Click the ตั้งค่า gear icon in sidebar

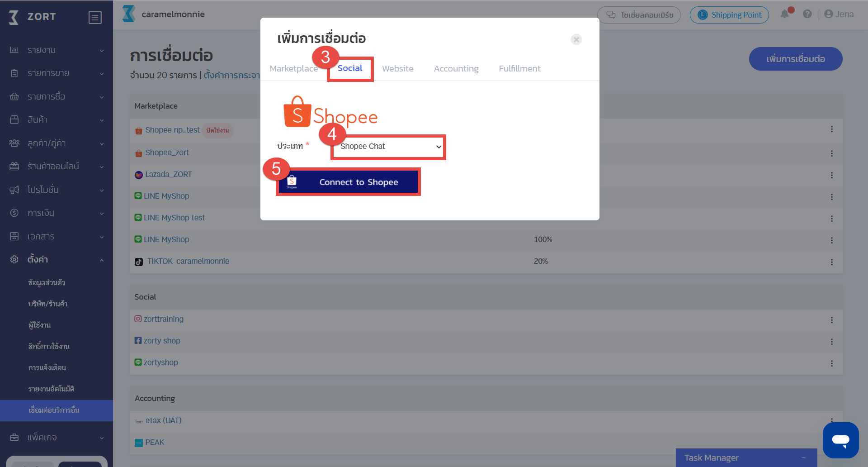tap(14, 259)
